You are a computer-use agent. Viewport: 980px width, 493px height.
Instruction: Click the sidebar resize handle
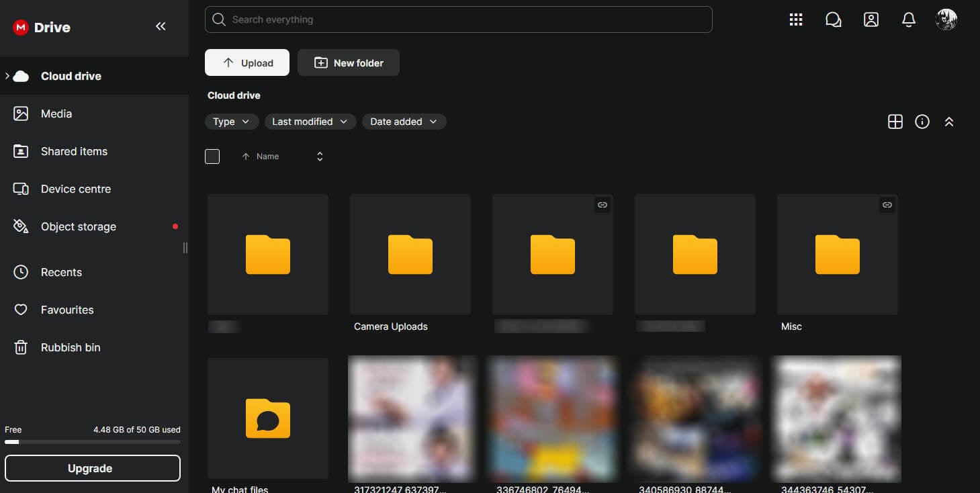(185, 248)
